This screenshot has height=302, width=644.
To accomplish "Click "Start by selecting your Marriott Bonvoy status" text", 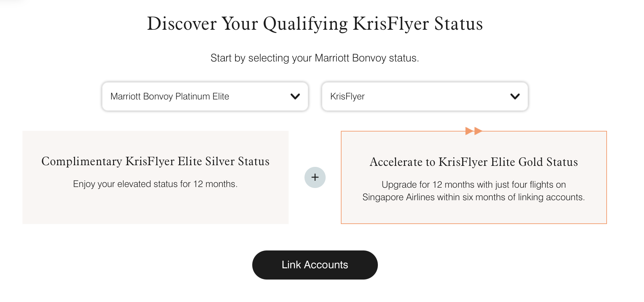I will [314, 58].
